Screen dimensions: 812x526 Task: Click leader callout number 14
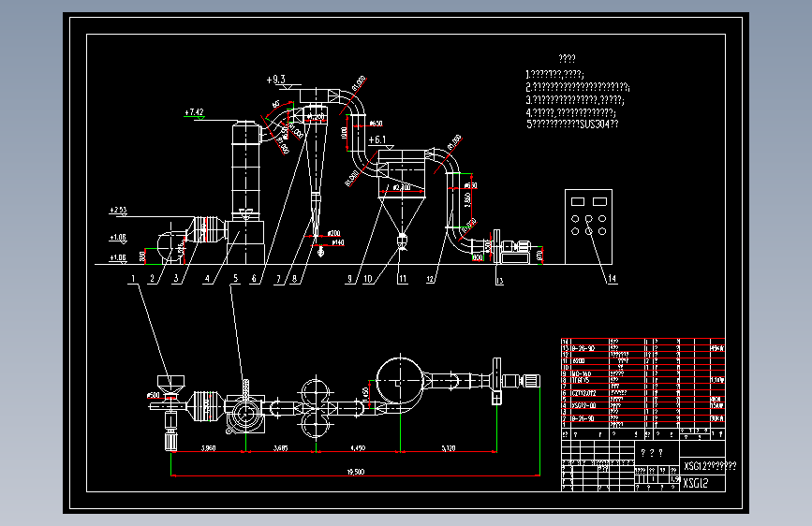click(x=613, y=279)
